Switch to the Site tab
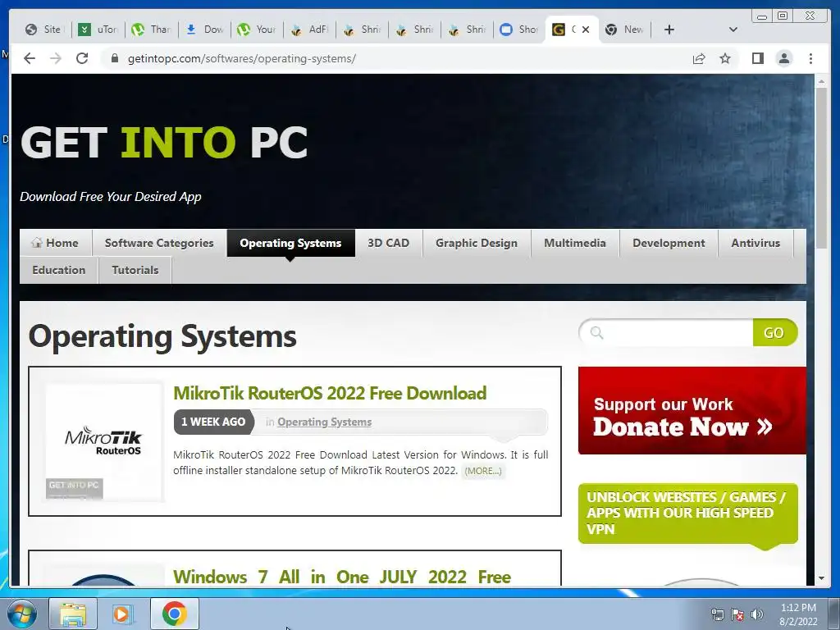 [44, 30]
